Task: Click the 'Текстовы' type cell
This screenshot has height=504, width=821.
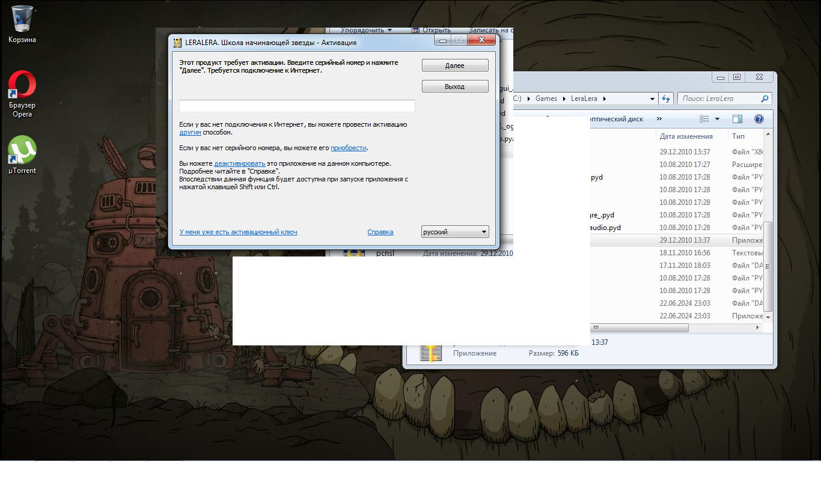Action: pyautogui.click(x=746, y=253)
